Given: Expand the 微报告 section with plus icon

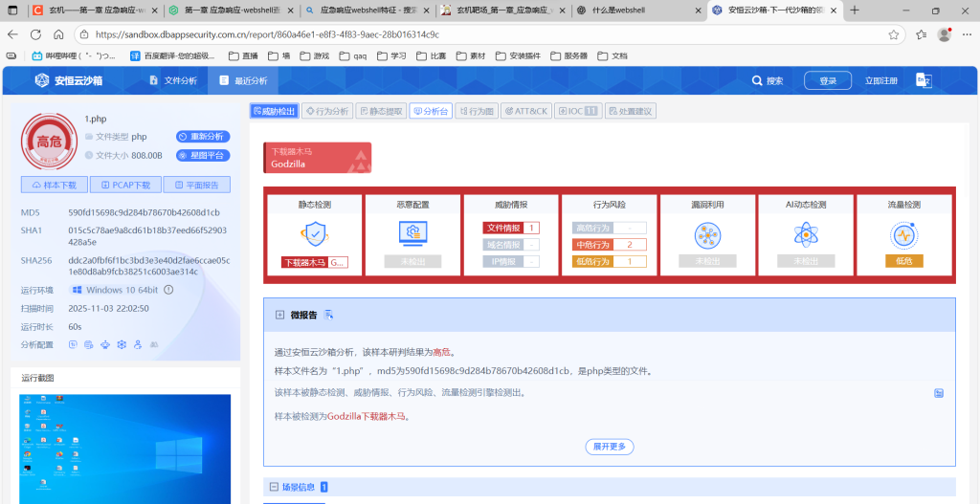Looking at the screenshot, I should coord(279,315).
